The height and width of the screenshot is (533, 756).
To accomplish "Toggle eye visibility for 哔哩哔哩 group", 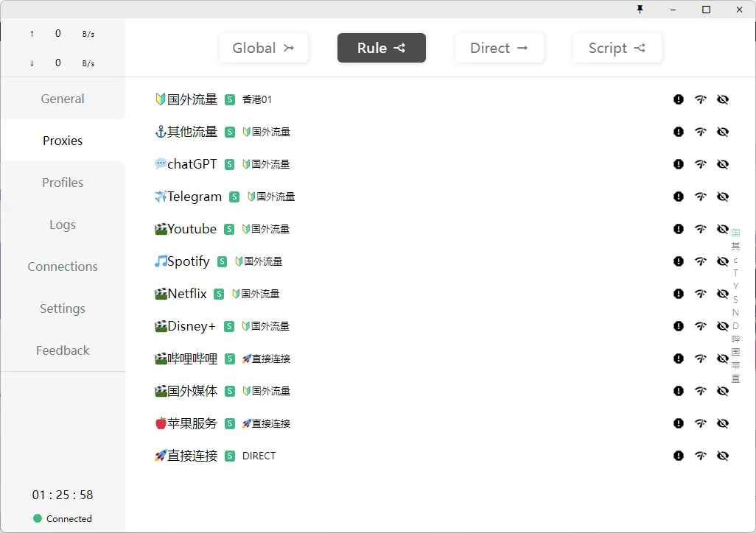I will [723, 359].
